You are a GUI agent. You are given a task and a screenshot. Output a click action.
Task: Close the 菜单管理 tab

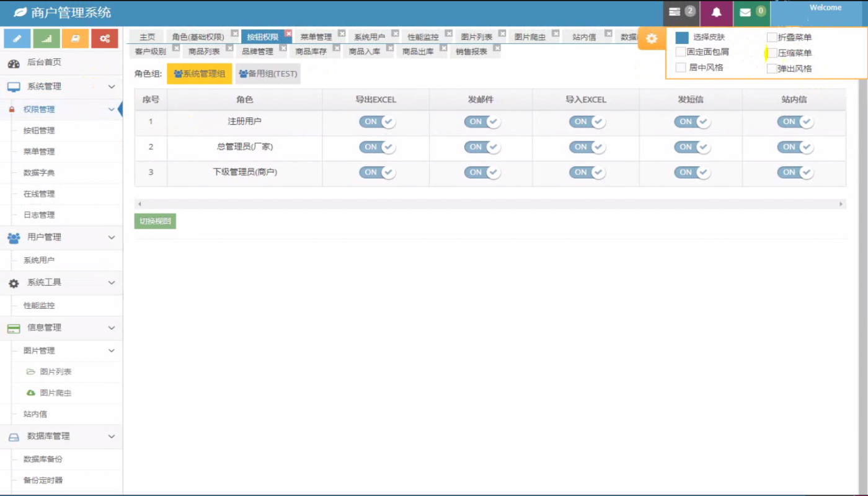point(342,33)
